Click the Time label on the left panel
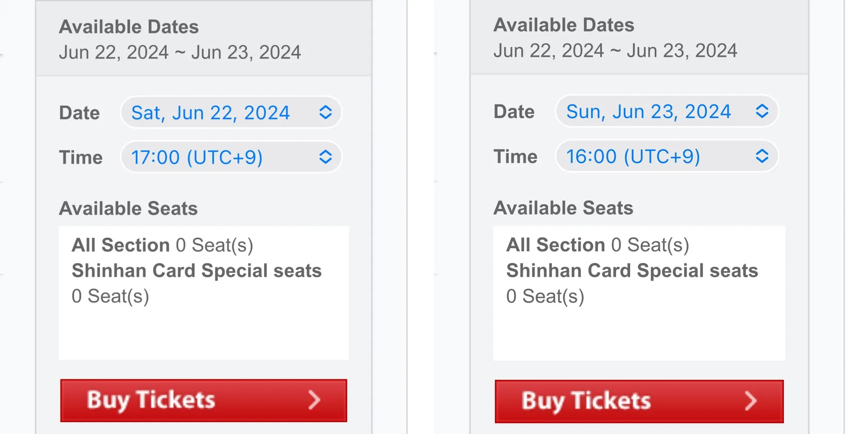This screenshot has height=434, width=868. point(80,157)
